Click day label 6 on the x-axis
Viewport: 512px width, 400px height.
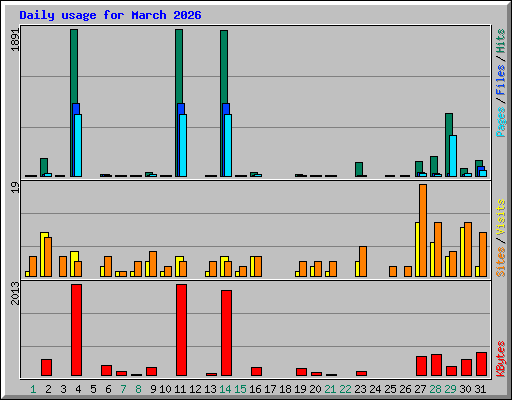[108, 389]
